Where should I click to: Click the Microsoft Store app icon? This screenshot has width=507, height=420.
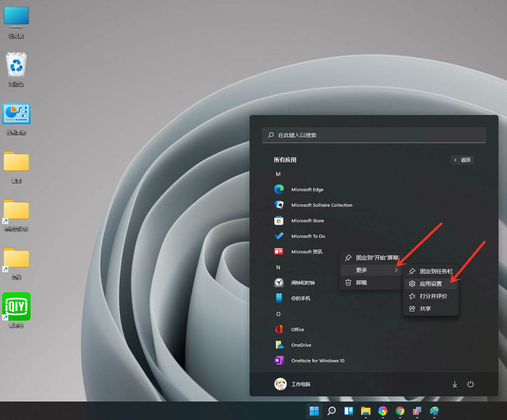coord(279,220)
